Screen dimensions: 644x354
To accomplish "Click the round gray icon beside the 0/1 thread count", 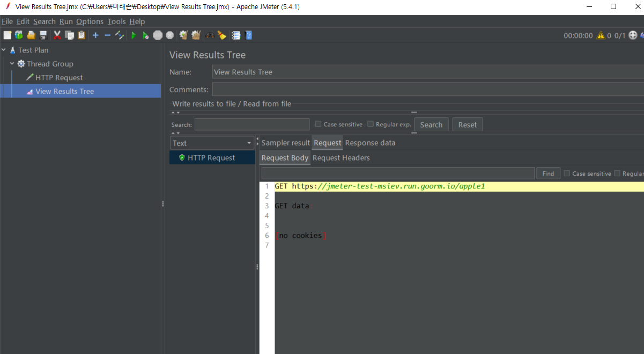I will click(x=633, y=35).
